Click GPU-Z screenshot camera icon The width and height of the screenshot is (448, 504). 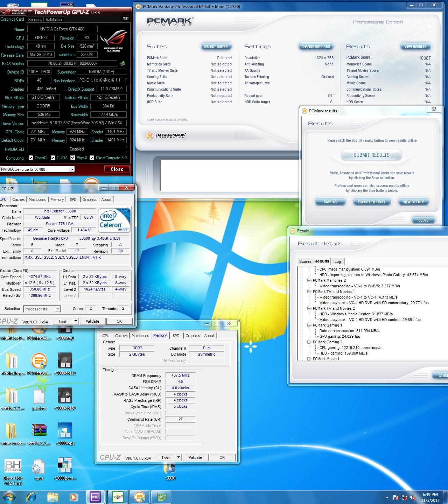[125, 19]
